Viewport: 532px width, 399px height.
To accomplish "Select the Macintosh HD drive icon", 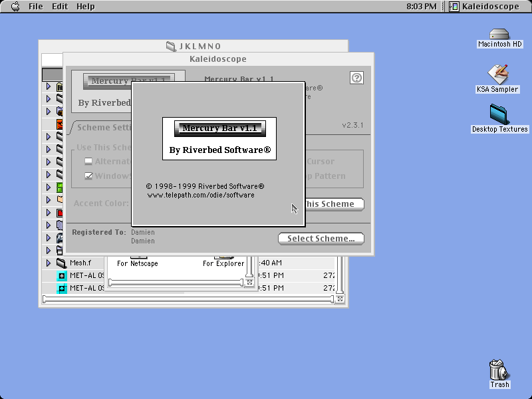I will click(499, 34).
